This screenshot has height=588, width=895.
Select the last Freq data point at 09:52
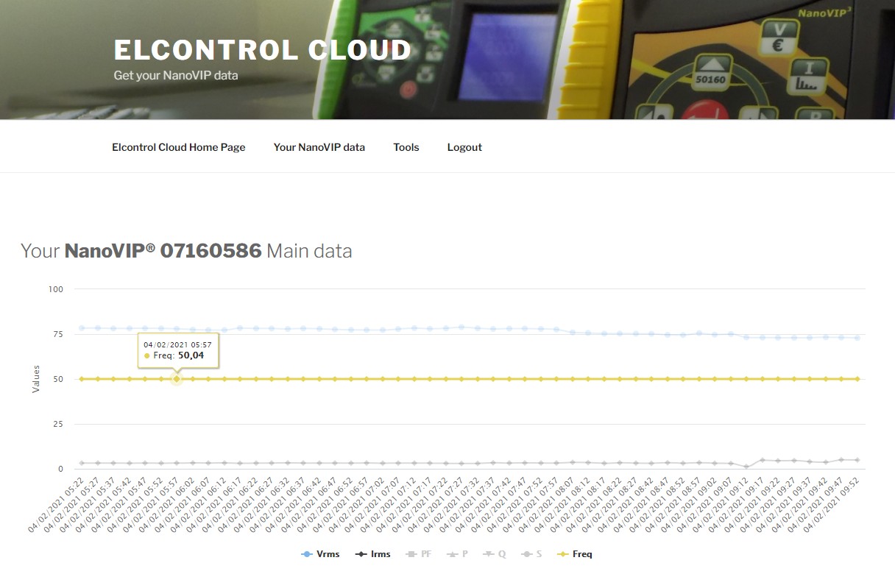tap(857, 379)
